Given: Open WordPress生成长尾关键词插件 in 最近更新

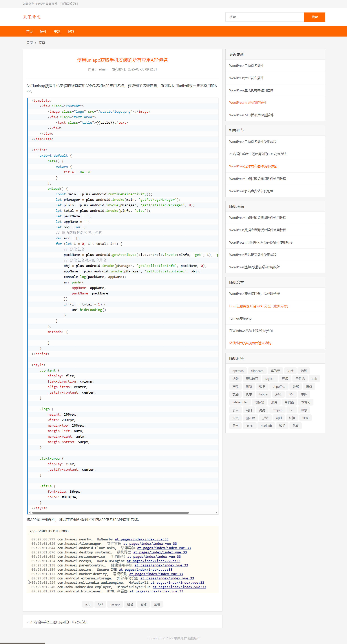Looking at the screenshot, I should tap(251, 90).
